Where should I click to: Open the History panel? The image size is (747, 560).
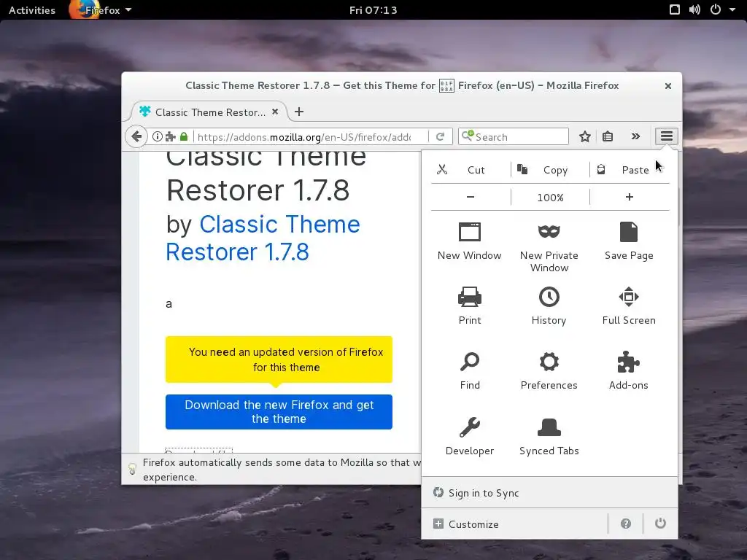(549, 306)
